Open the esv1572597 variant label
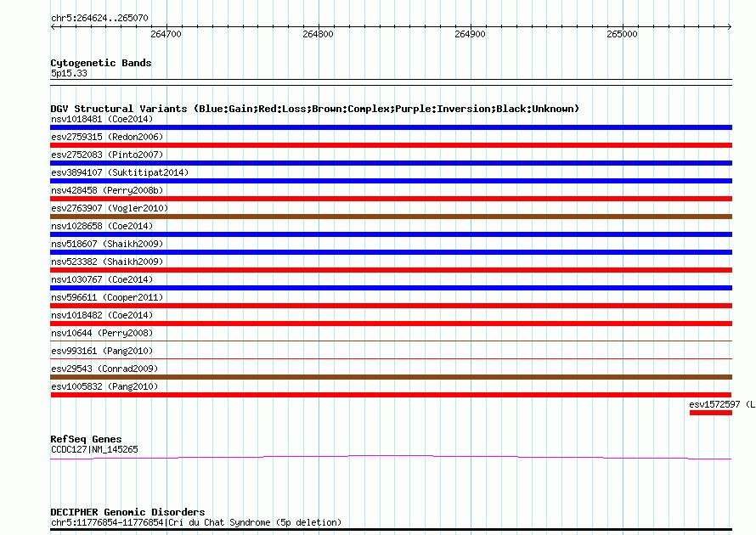This screenshot has width=756, height=535. [x=722, y=404]
